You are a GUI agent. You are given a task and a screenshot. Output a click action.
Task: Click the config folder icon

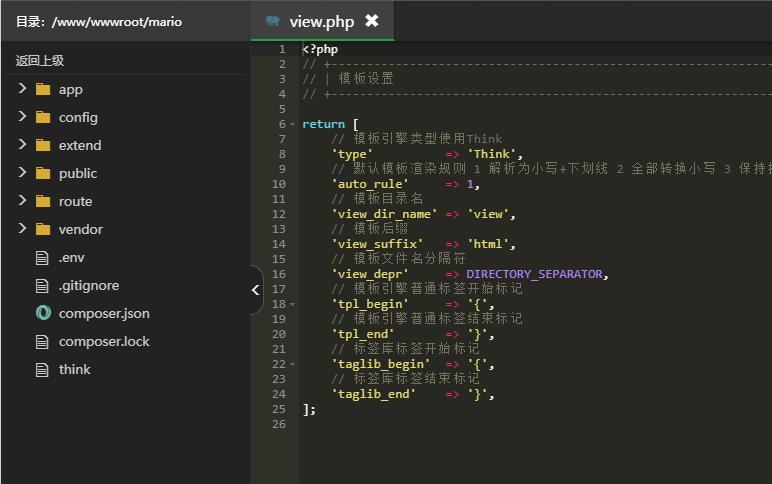(43, 117)
